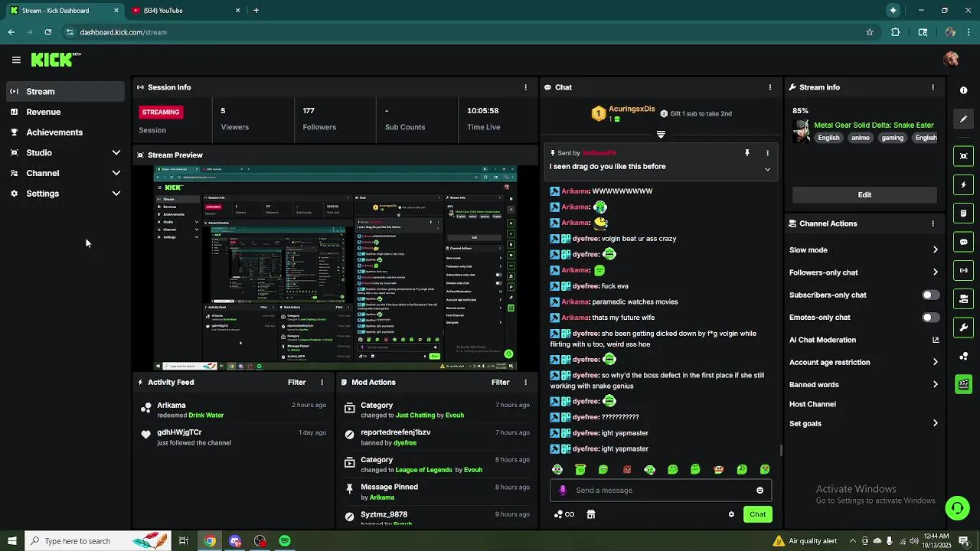The height and width of the screenshot is (551, 980).
Task: Open chat settings gear next to the Chat button
Action: coord(731,514)
